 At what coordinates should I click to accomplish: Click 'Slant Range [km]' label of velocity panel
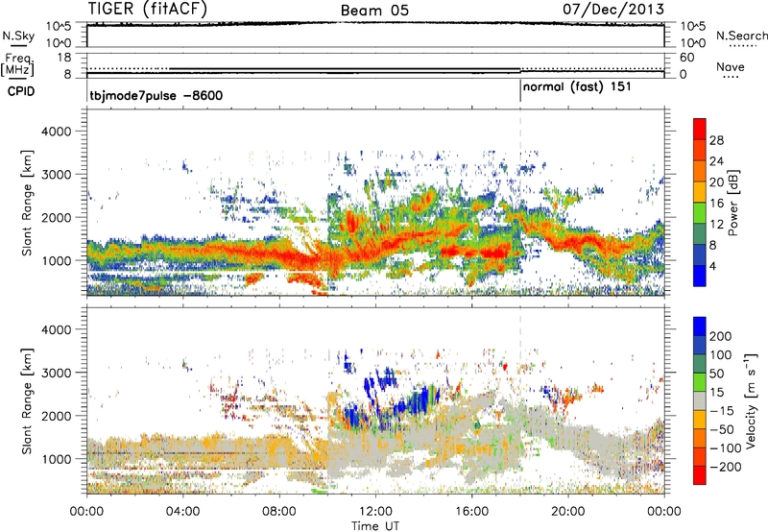pyautogui.click(x=27, y=400)
